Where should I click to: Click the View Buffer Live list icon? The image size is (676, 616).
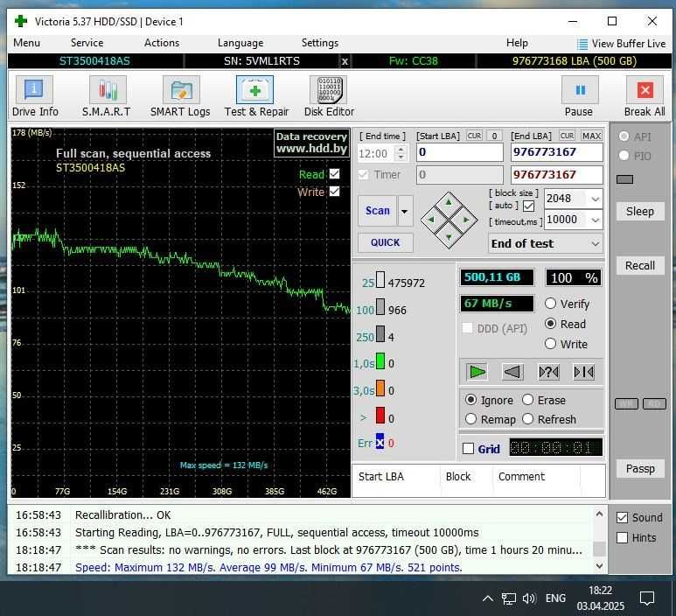click(582, 44)
